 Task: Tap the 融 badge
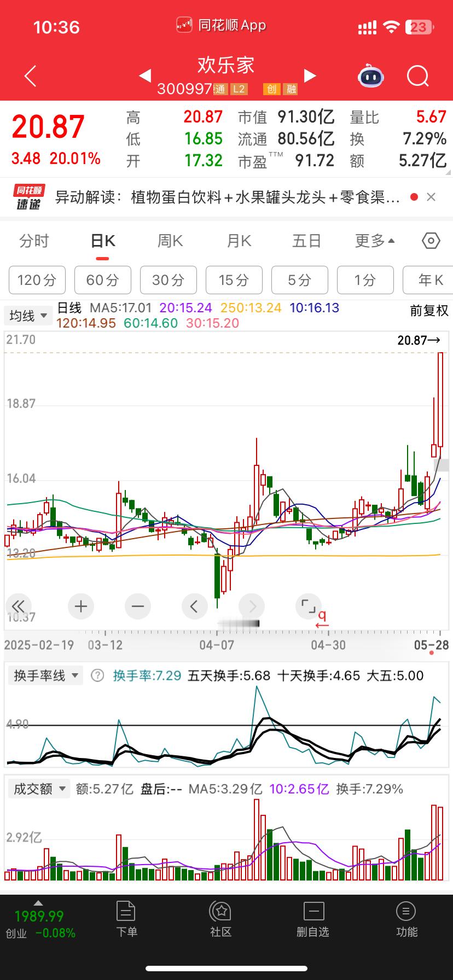coord(291,89)
